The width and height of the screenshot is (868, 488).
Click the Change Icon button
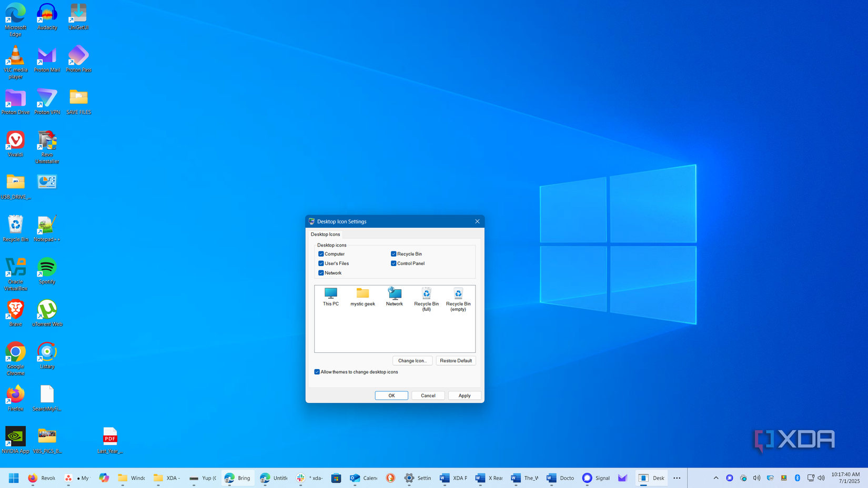412,360
